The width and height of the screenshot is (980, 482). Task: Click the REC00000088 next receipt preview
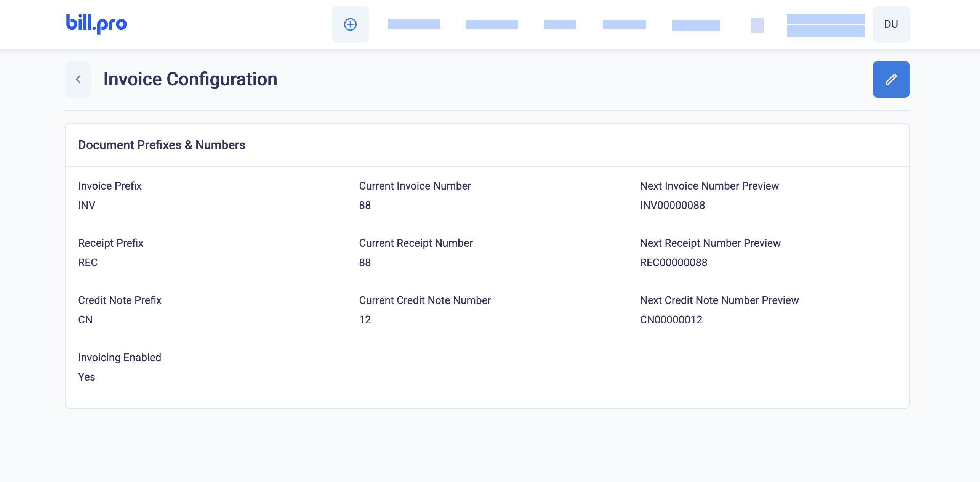point(673,262)
